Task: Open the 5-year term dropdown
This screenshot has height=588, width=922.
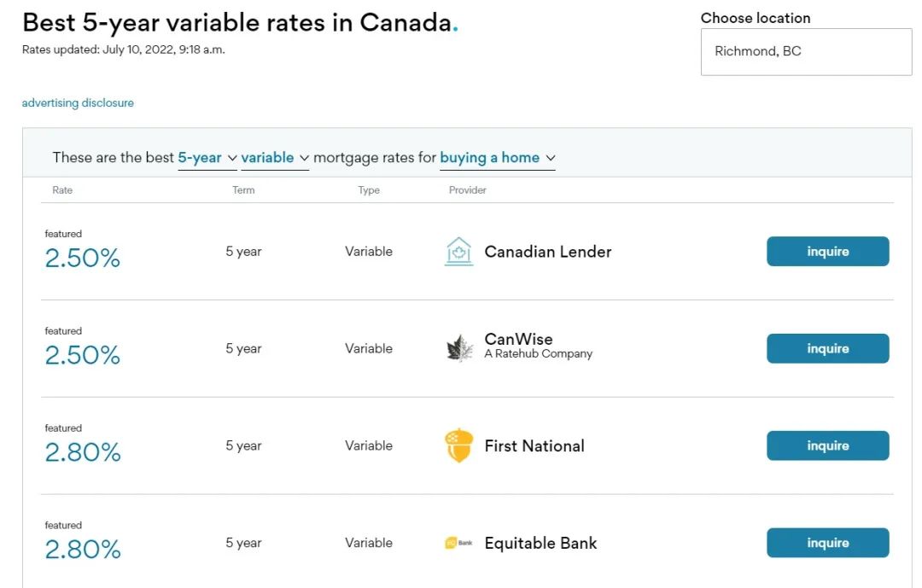Action: coord(207,158)
